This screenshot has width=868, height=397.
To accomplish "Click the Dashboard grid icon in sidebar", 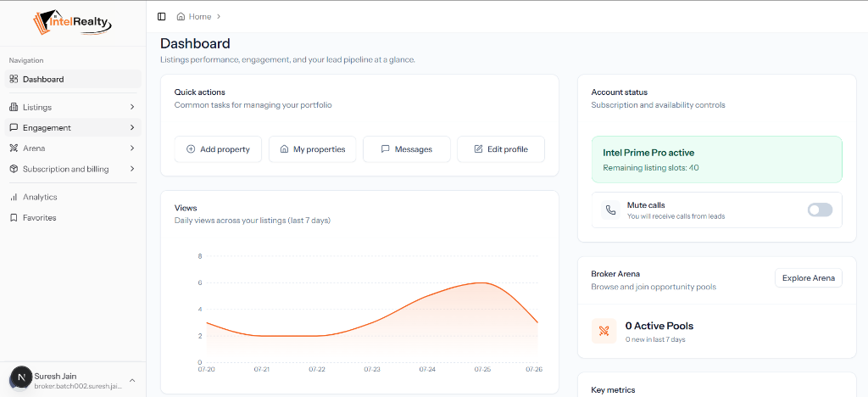I will point(14,79).
